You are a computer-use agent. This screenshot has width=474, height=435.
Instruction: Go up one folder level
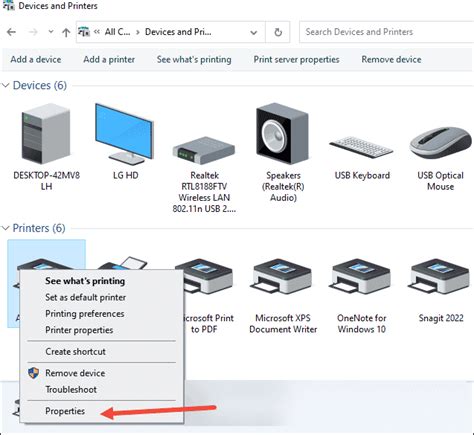(66, 32)
